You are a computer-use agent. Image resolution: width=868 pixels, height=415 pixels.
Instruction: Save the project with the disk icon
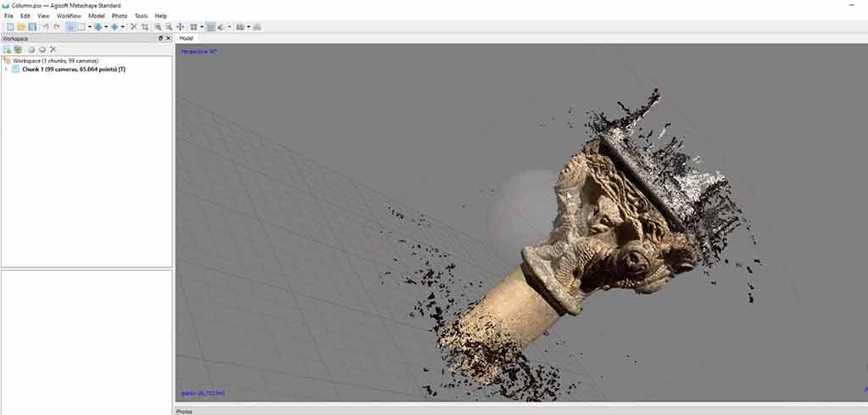click(32, 27)
